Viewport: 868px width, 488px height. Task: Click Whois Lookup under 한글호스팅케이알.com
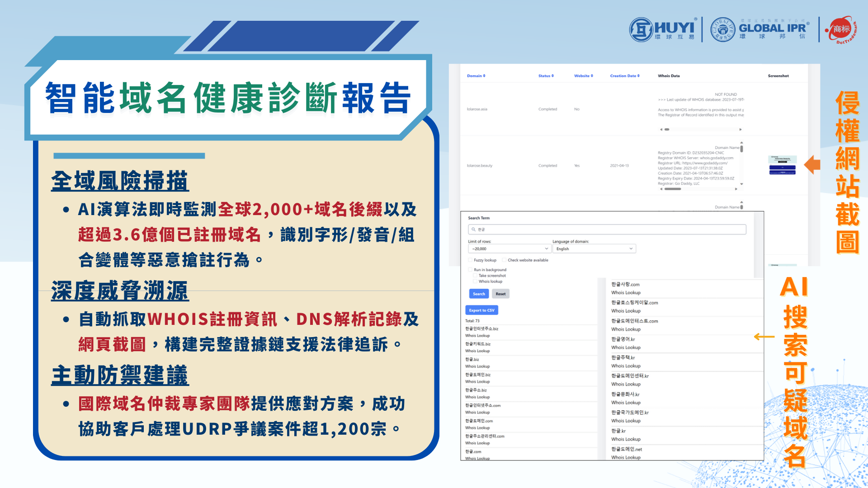[626, 311]
